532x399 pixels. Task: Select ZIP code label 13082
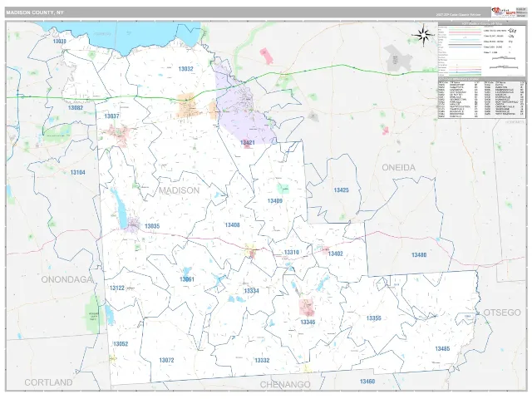click(76, 107)
